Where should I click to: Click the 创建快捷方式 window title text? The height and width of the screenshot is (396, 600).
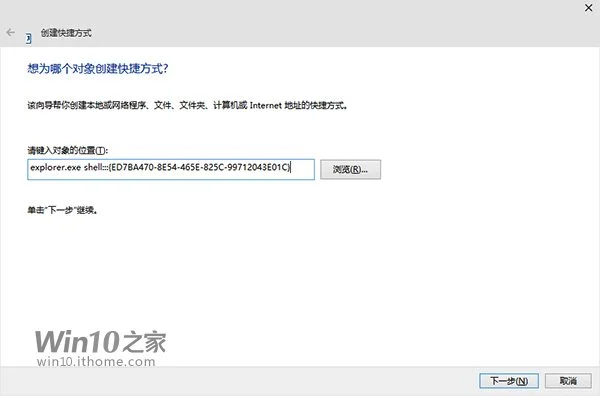[x=66, y=33]
